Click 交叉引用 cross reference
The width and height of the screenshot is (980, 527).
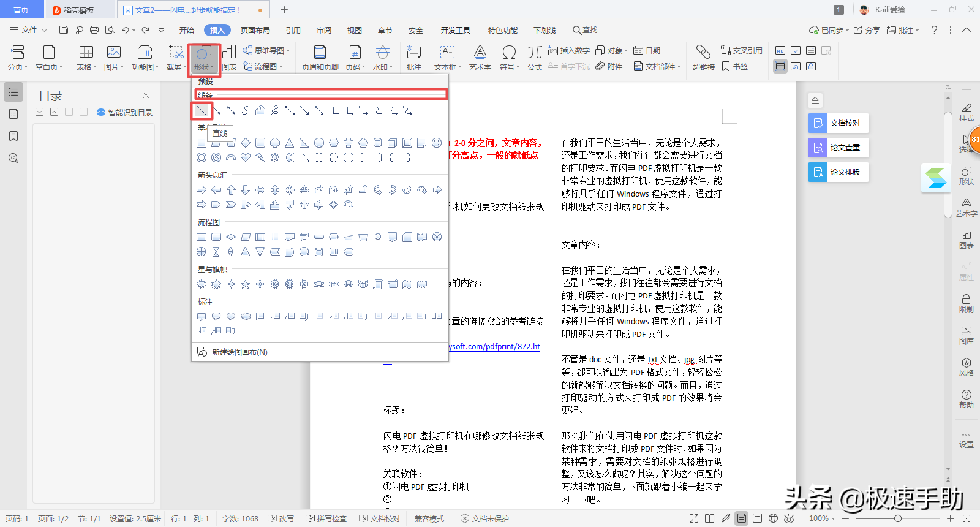click(x=742, y=51)
